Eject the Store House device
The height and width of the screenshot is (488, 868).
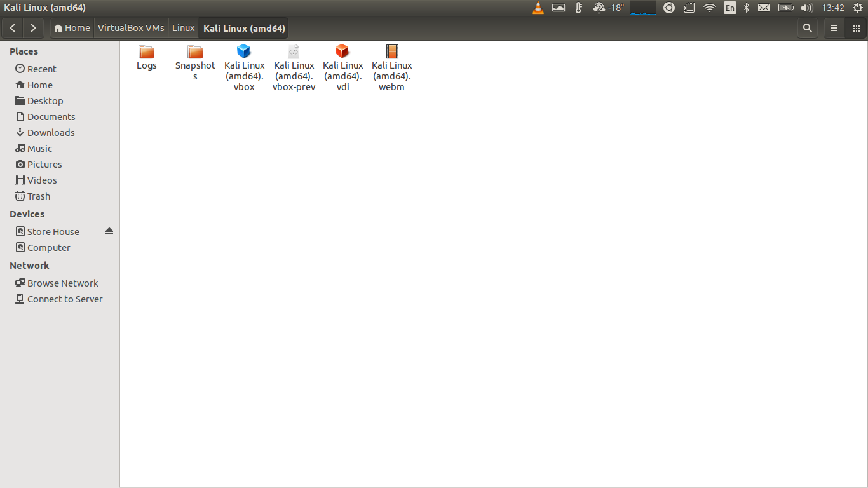109,231
